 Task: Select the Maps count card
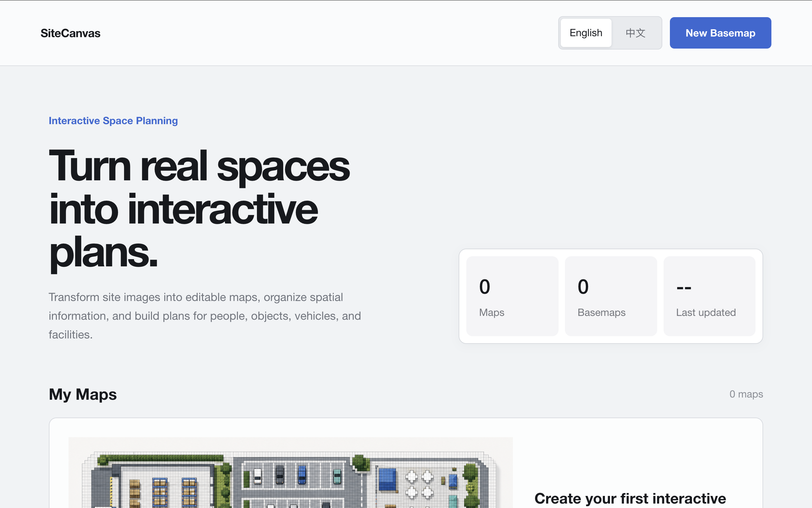click(512, 296)
